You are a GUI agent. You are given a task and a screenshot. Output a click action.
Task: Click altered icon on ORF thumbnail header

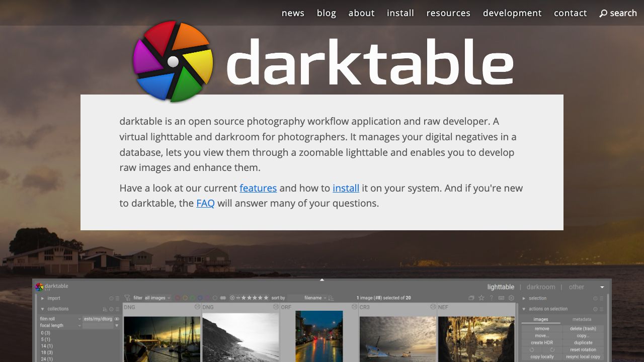pos(355,307)
